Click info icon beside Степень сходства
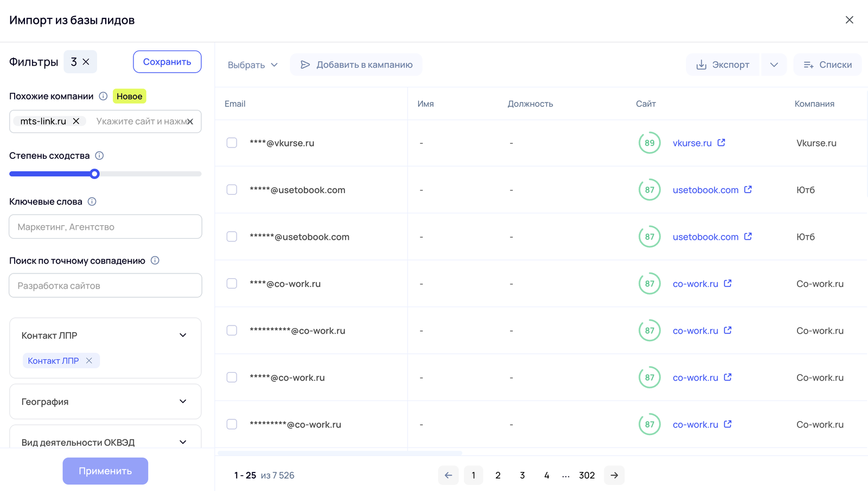The image size is (868, 491). 99,156
